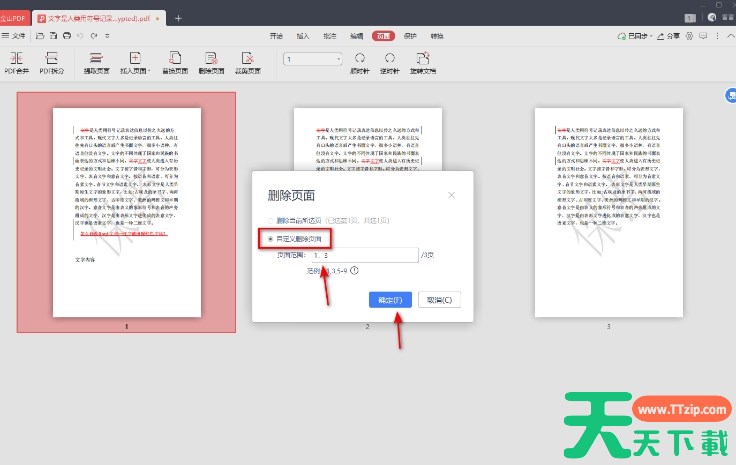Screen dimensions: 736x465
Task: Click the page count badge in title bar
Action: 690,18
